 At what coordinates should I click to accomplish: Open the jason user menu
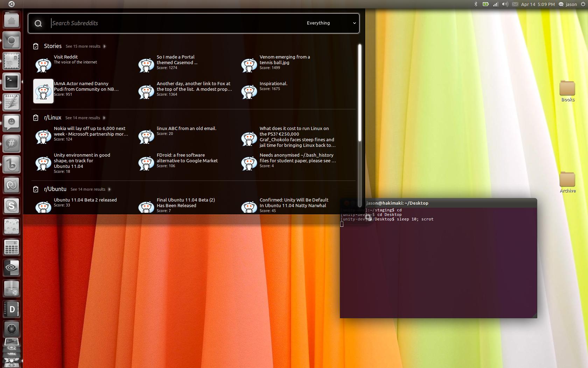(x=567, y=4)
